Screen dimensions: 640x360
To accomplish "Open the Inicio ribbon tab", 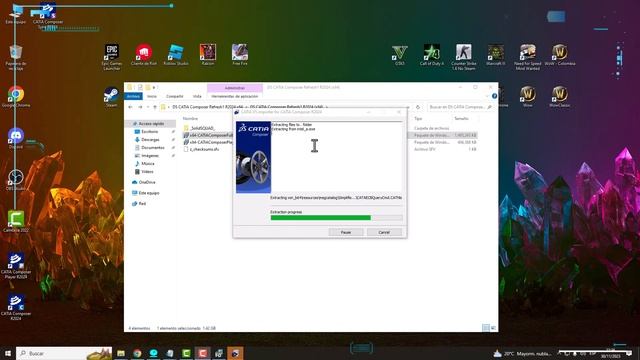I will click(152, 96).
